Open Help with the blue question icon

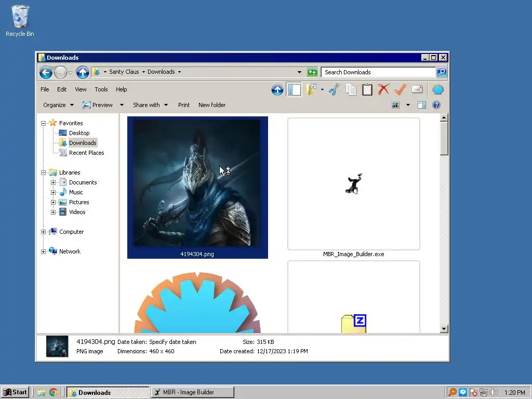tap(436, 105)
